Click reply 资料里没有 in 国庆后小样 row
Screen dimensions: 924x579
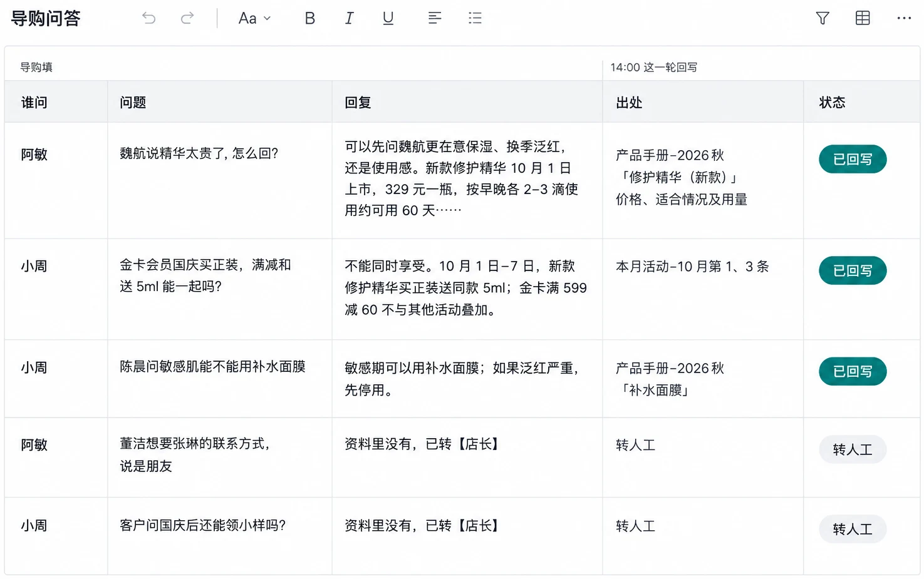[x=422, y=525]
